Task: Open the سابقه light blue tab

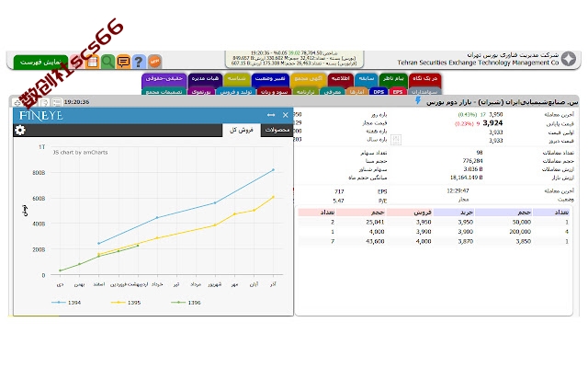Action: coord(366,79)
